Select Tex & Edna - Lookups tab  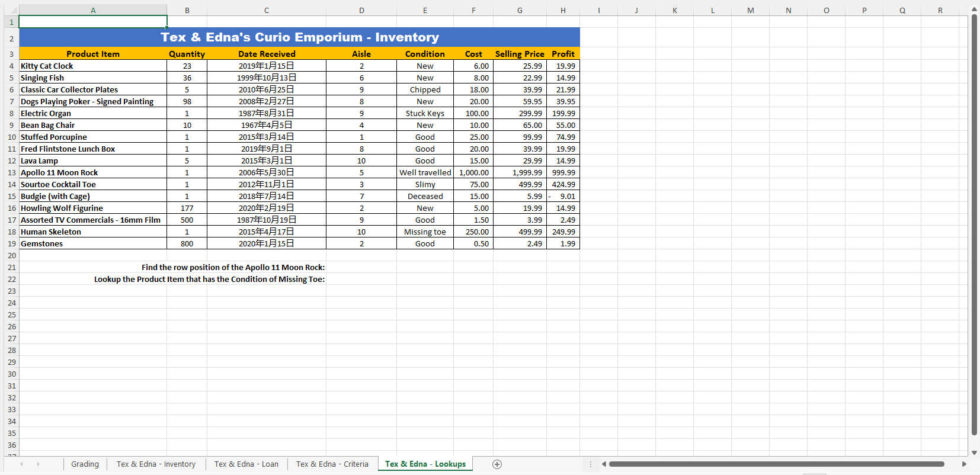click(425, 464)
